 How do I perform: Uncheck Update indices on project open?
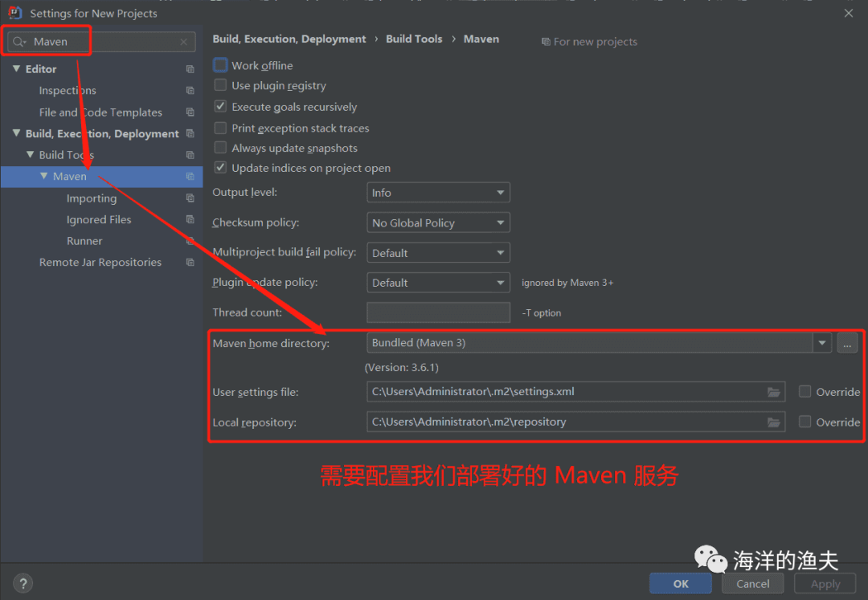(x=220, y=168)
